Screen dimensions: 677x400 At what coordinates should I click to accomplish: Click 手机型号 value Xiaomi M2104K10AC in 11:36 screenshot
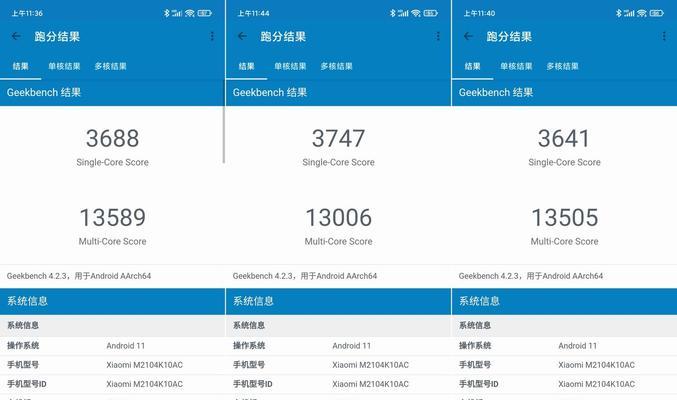click(145, 365)
